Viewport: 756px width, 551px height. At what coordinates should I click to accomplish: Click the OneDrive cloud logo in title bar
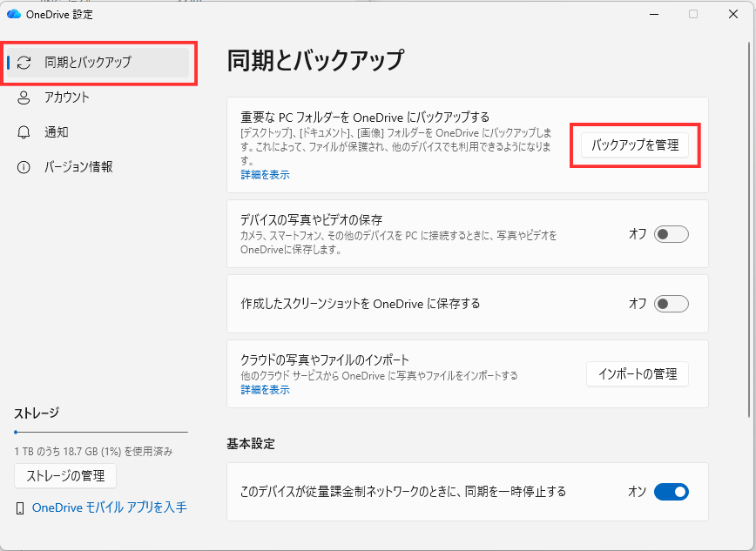(x=12, y=14)
